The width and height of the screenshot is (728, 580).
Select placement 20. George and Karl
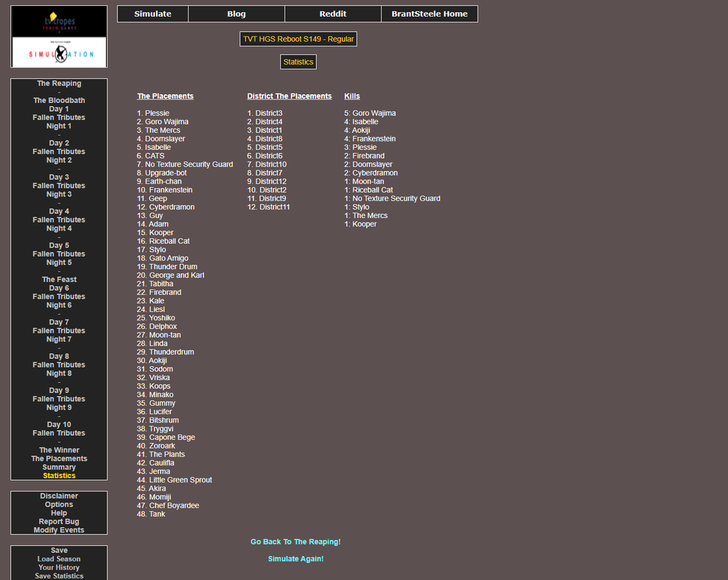pos(170,275)
